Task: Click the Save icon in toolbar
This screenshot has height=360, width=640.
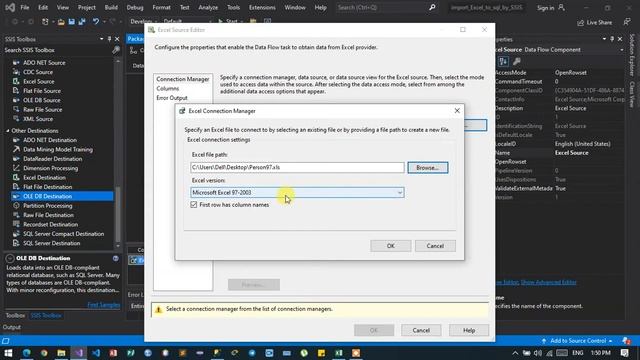Action: coord(71,22)
